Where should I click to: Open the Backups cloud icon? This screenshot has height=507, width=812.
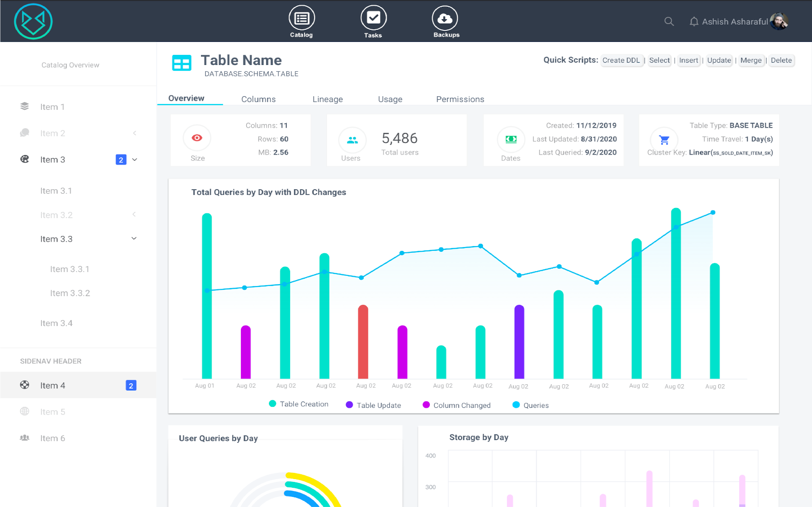click(445, 18)
